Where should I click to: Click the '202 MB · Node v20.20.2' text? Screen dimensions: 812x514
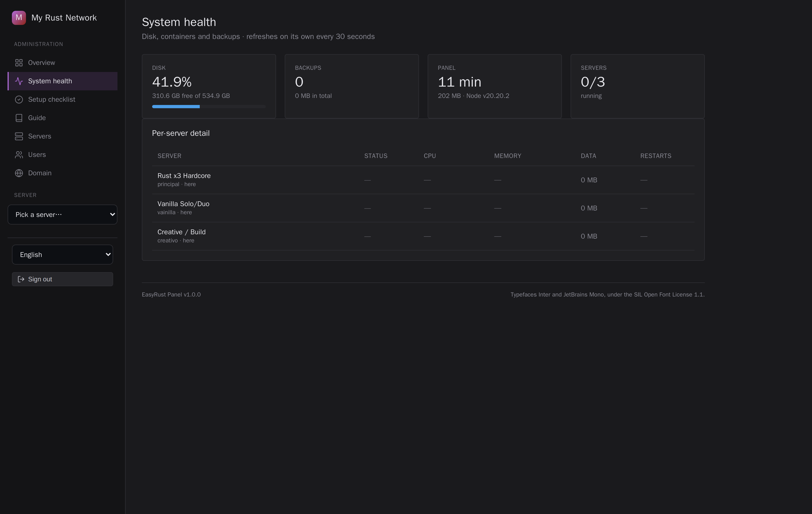[473, 96]
